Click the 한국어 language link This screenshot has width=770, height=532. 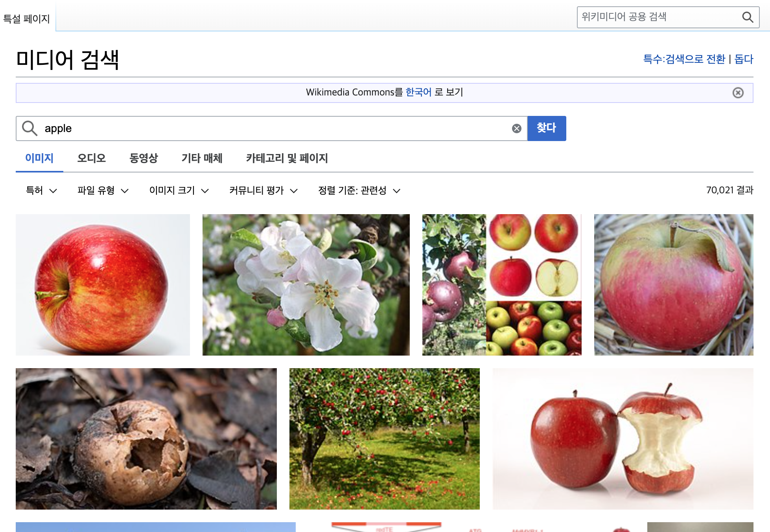(x=418, y=92)
